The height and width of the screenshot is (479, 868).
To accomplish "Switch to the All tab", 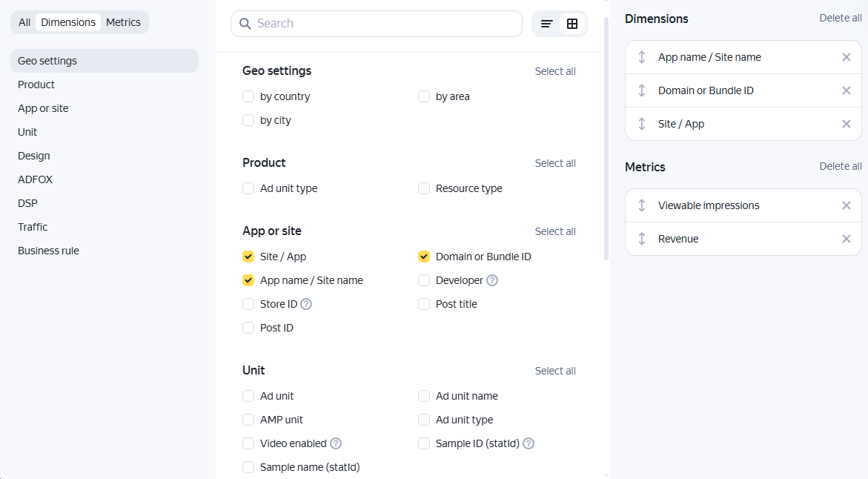I will point(24,22).
